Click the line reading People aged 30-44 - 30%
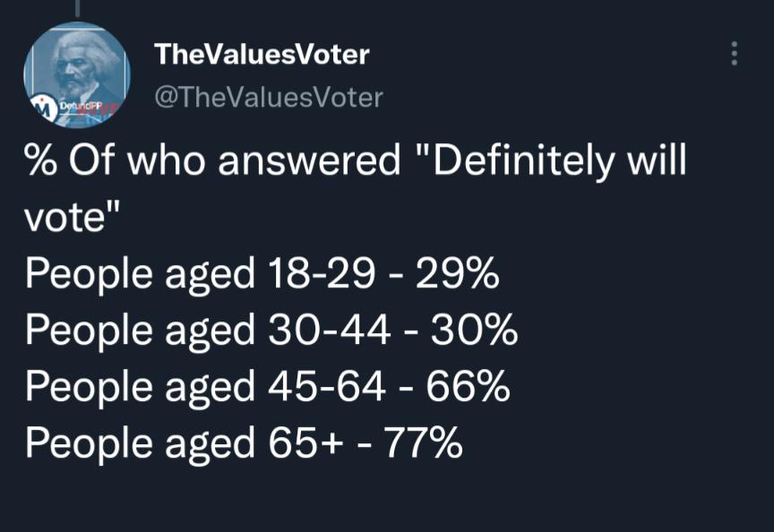Image resolution: width=774 pixels, height=532 pixels. click(271, 330)
